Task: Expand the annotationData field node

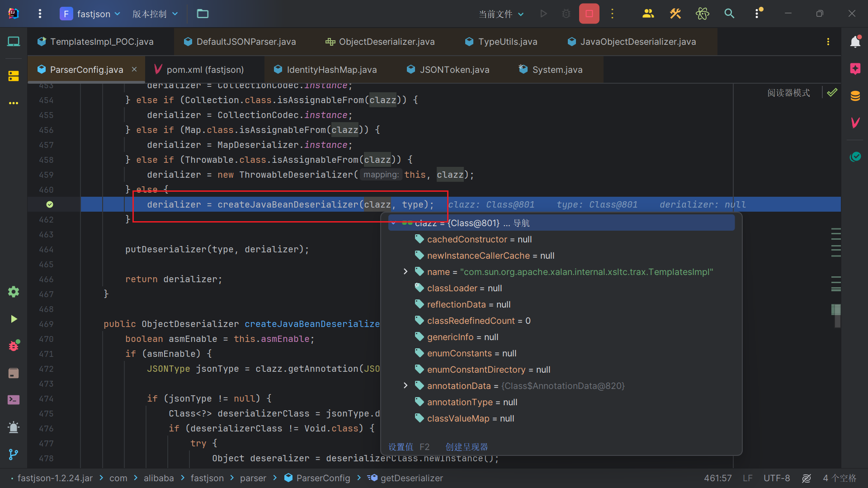Action: (406, 385)
